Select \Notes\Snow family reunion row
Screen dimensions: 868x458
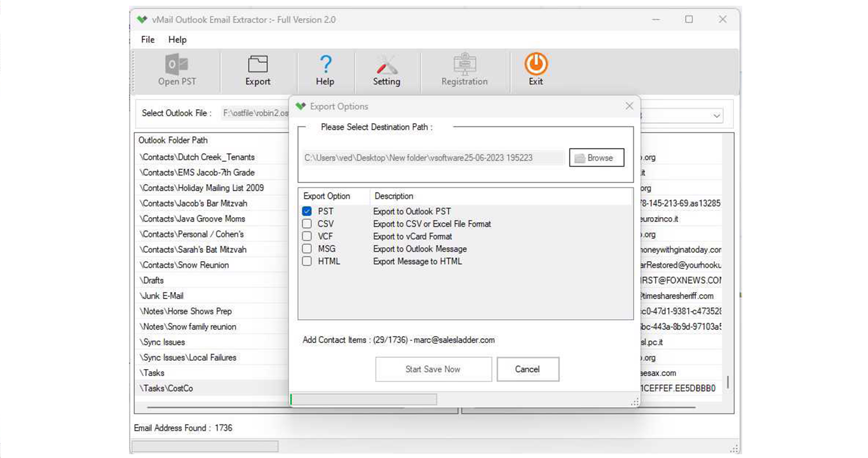click(187, 327)
